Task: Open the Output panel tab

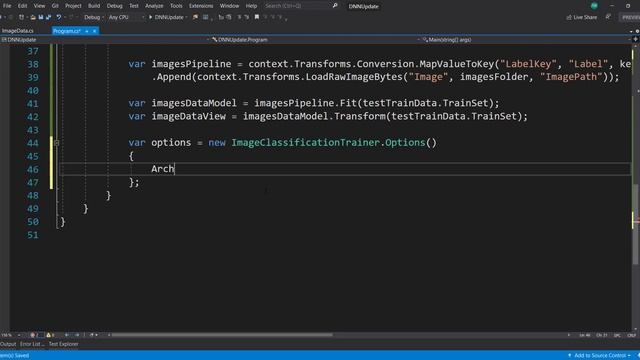Action: 8,344
